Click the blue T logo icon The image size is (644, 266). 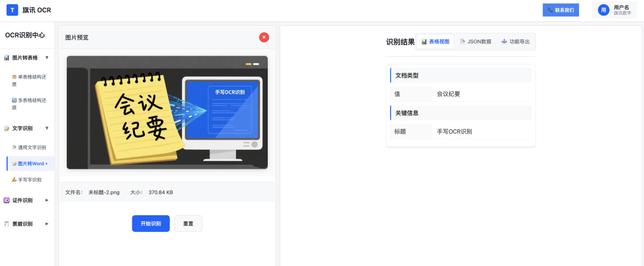[x=13, y=10]
